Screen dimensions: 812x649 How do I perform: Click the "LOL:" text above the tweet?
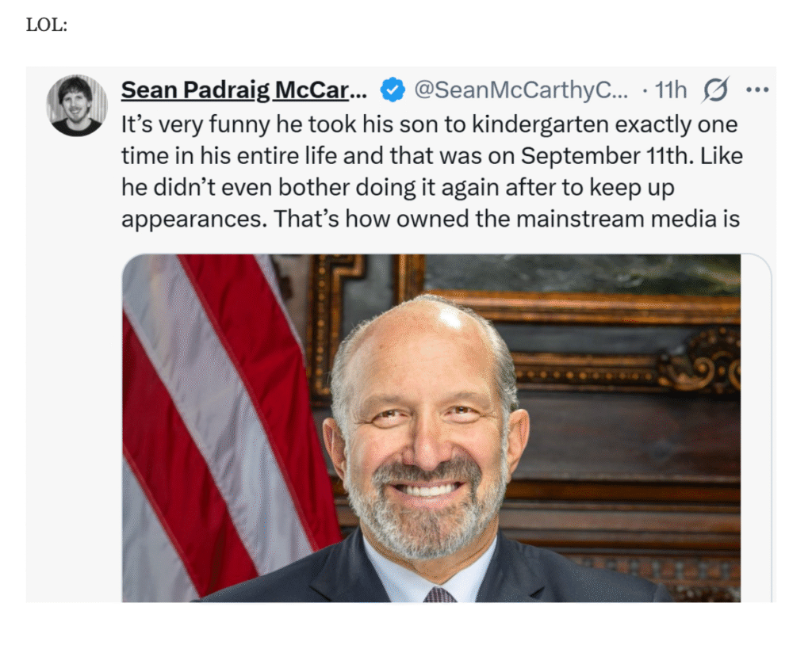47,25
